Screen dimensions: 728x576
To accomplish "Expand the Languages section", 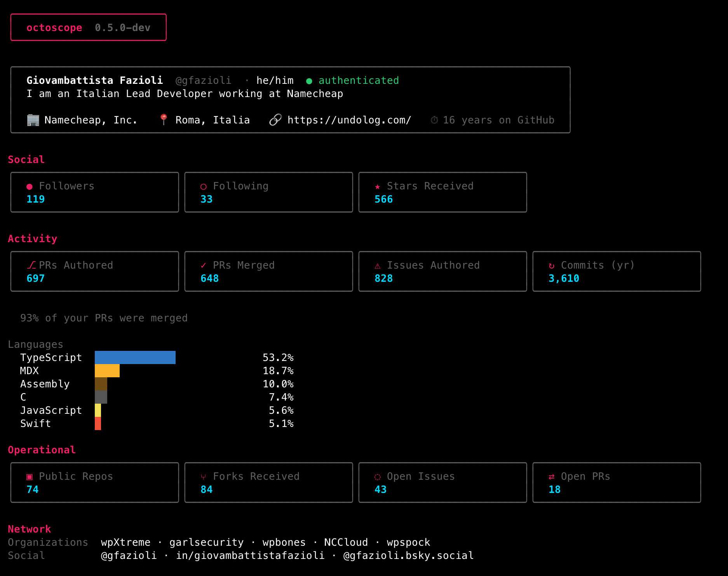I will (35, 344).
